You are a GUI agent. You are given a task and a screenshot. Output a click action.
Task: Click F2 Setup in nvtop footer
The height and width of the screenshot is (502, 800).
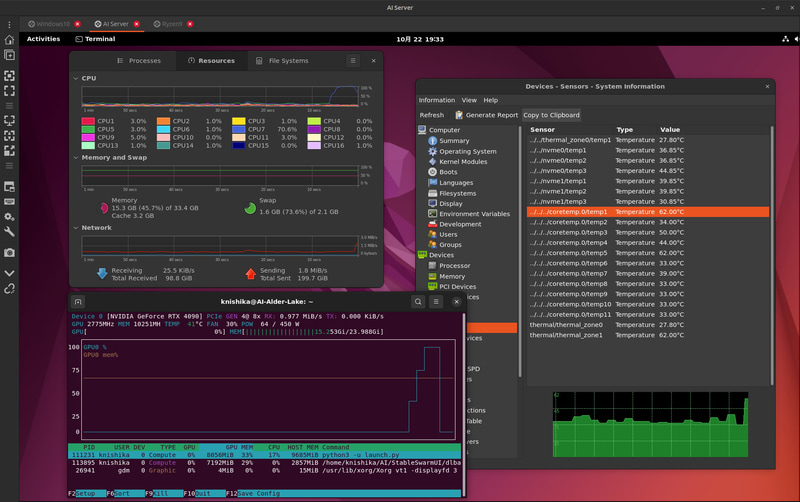click(x=82, y=494)
